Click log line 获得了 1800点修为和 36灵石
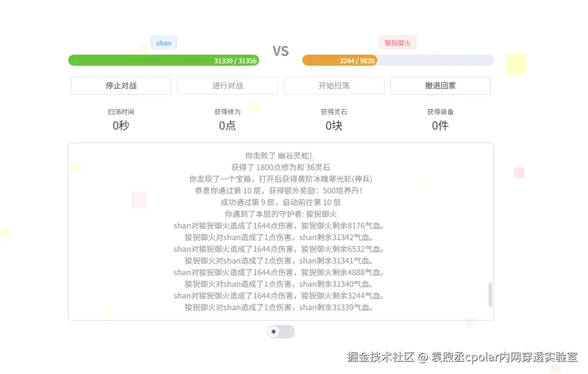 pos(281,167)
